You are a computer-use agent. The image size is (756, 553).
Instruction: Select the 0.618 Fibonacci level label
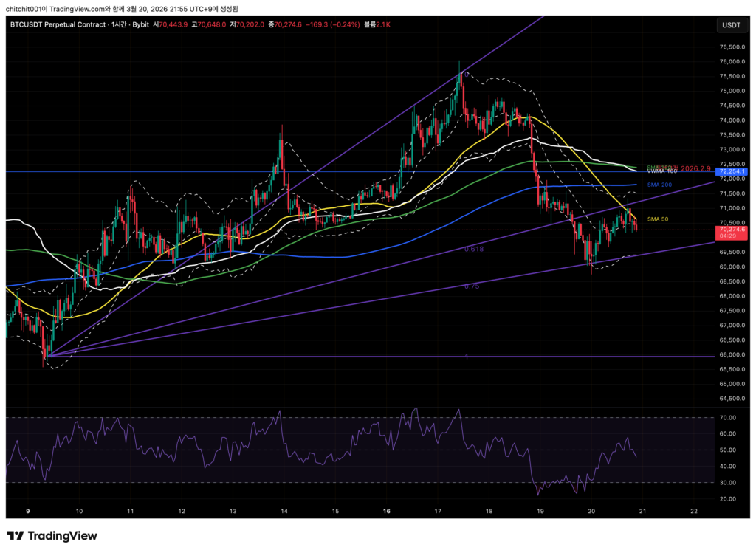coord(474,250)
